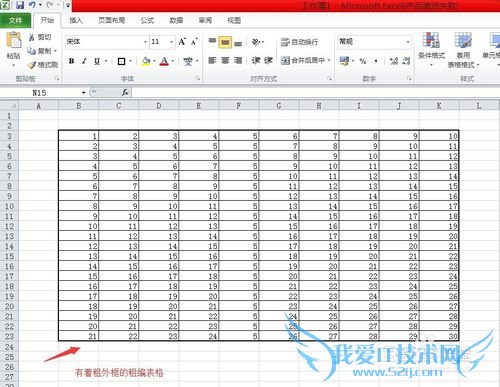Select column header G
500x387 pixels.
point(279,106)
